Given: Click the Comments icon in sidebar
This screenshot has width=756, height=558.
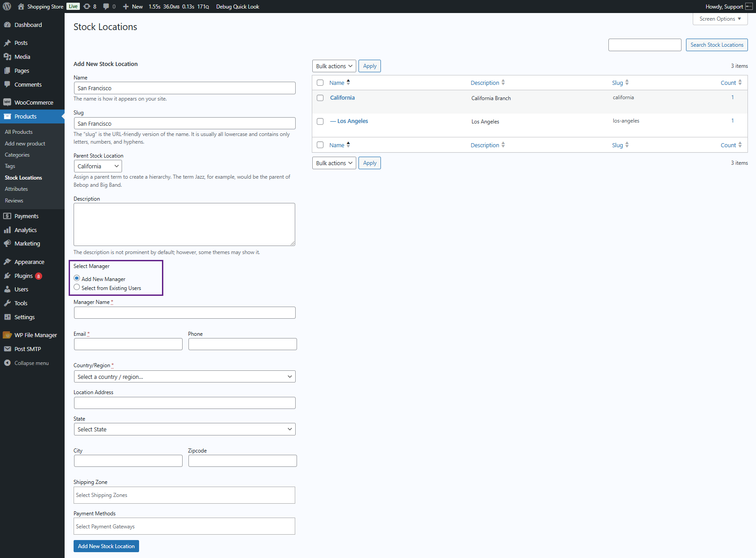Looking at the screenshot, I should point(7,84).
